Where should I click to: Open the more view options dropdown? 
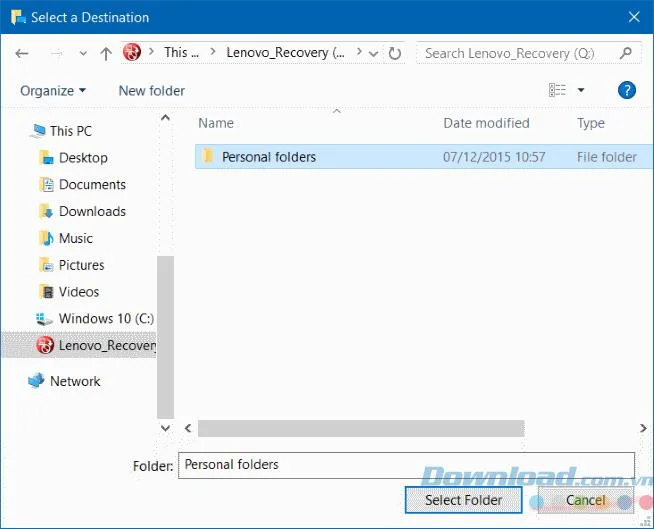[x=581, y=90]
